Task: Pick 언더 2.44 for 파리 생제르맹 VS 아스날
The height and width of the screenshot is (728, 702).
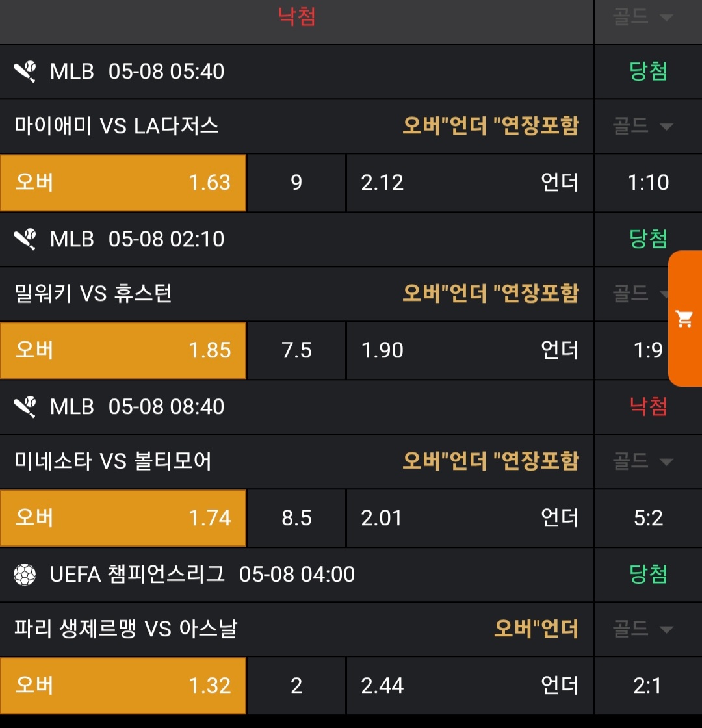Action: click(469, 686)
